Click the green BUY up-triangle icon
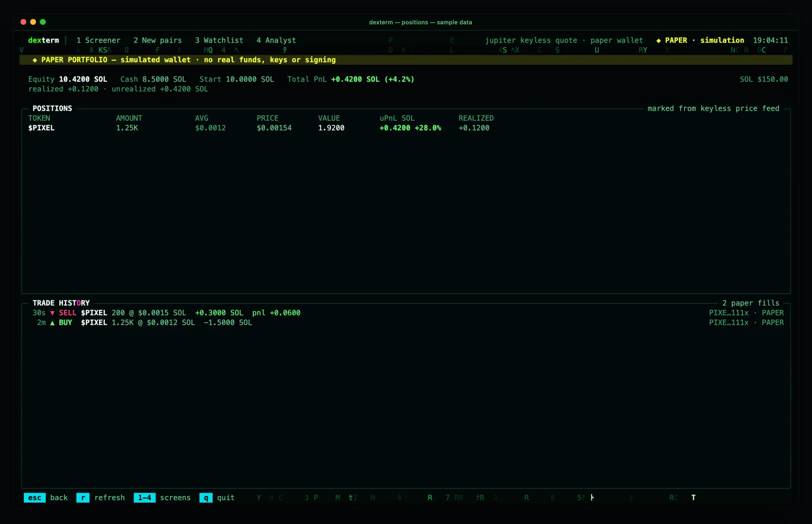 [52, 323]
